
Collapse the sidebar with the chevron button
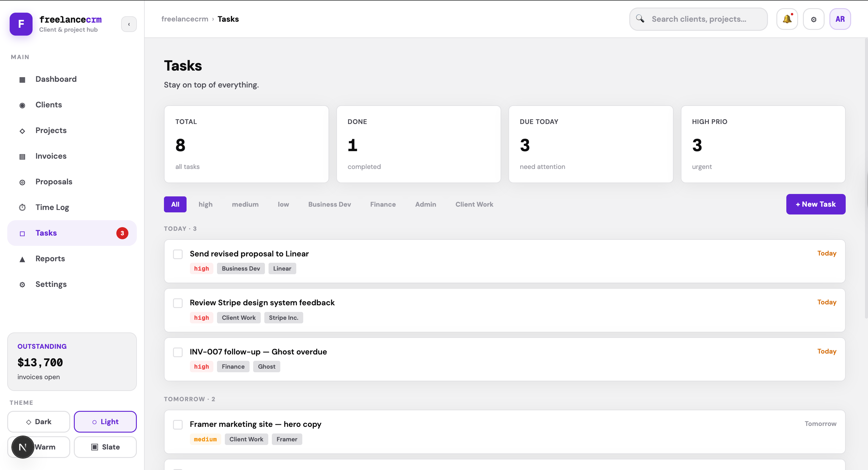(129, 24)
